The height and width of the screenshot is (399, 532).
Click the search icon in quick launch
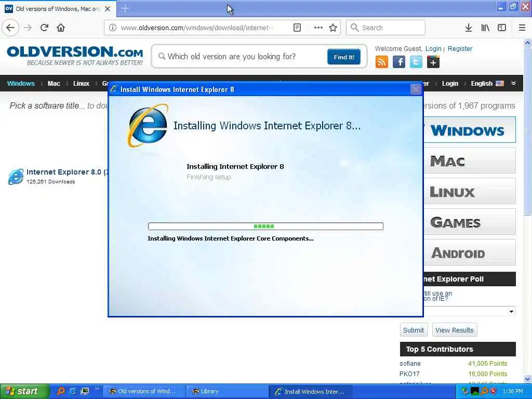coord(61,391)
